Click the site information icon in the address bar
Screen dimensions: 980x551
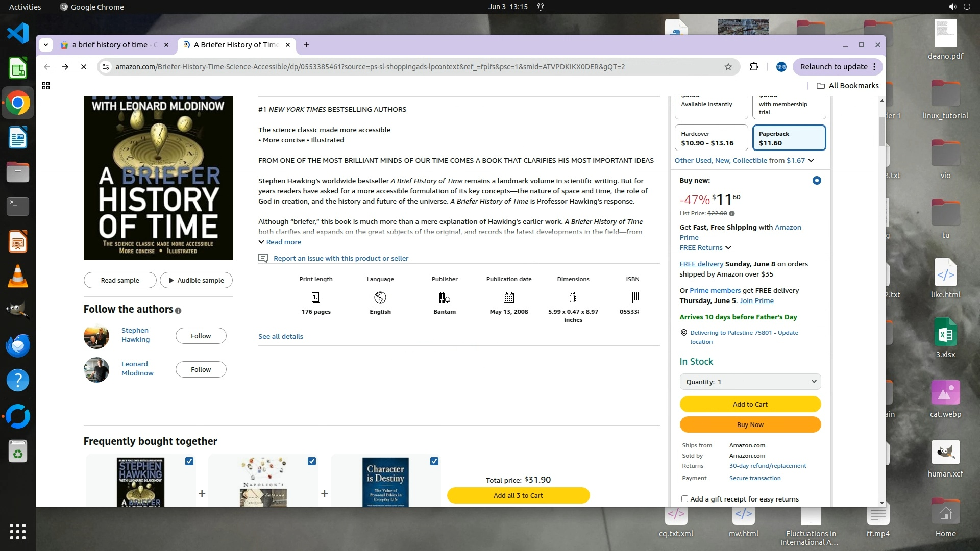pyautogui.click(x=105, y=67)
